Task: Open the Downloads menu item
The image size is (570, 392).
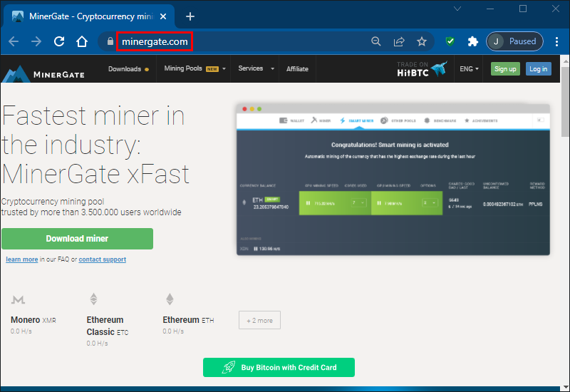Action: pos(124,69)
